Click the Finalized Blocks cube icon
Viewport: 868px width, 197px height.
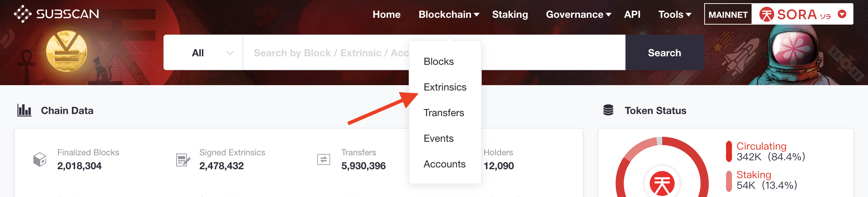coord(40,159)
